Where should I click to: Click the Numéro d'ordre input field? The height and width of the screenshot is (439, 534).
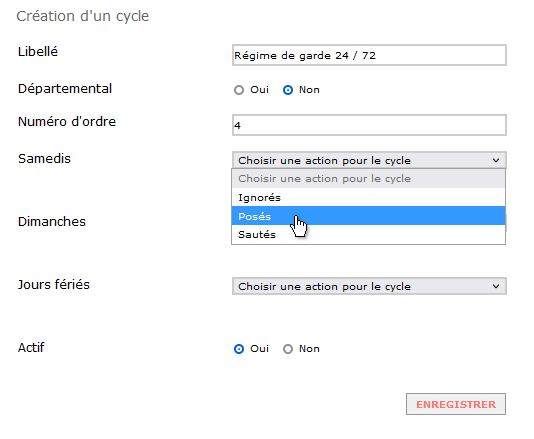click(x=369, y=125)
